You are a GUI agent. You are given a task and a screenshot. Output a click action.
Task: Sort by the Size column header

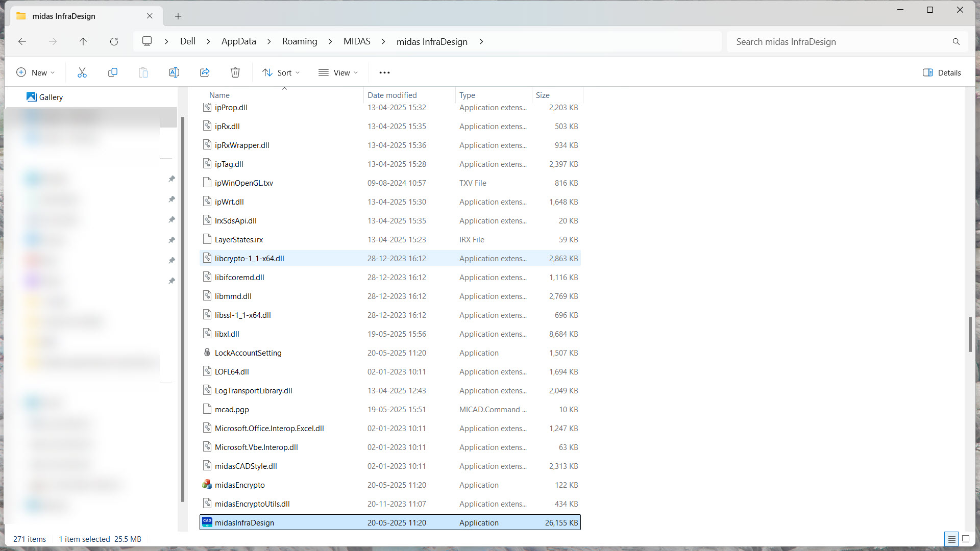tap(543, 95)
